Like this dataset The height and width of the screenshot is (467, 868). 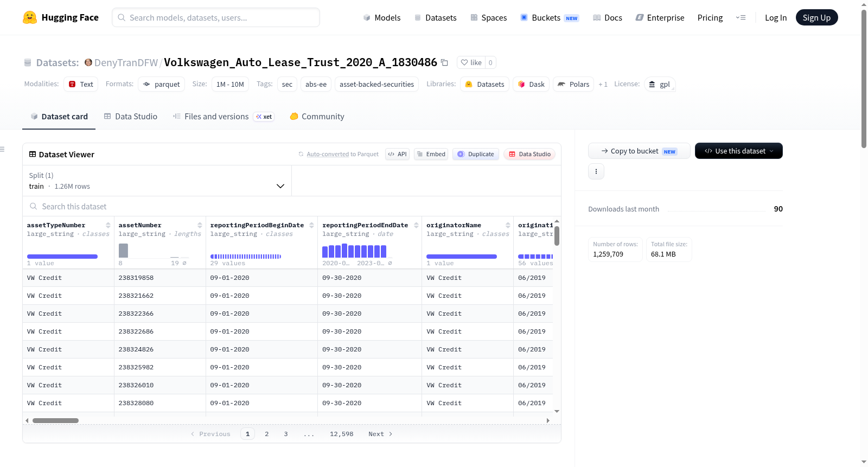coord(471,62)
